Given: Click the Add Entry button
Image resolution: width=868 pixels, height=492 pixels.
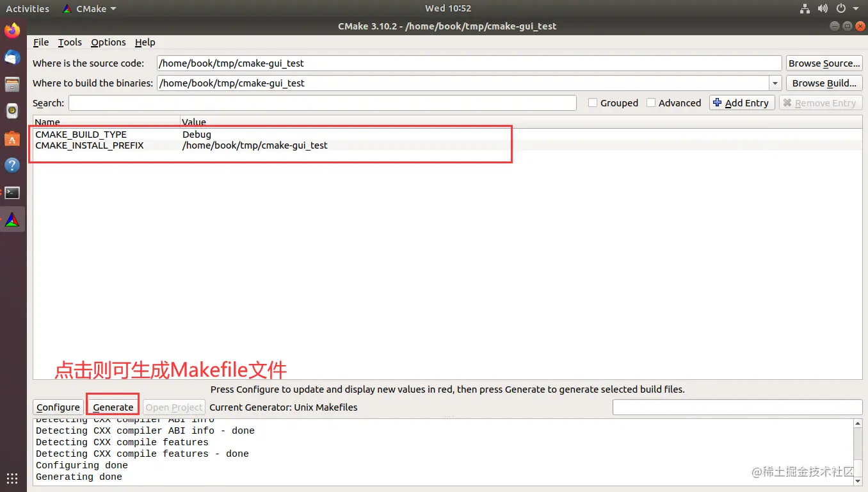Looking at the screenshot, I should 743,102.
